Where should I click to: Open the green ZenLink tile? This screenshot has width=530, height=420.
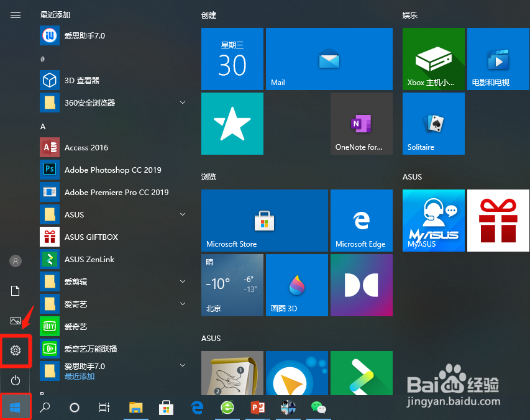tap(362, 373)
